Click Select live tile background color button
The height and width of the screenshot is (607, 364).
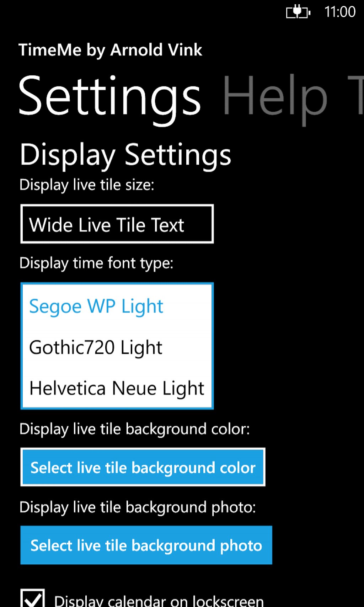coord(143,467)
